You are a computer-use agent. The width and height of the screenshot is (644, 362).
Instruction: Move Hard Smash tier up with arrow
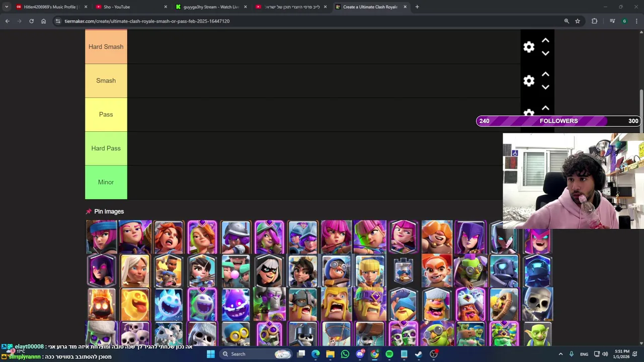pyautogui.click(x=545, y=40)
